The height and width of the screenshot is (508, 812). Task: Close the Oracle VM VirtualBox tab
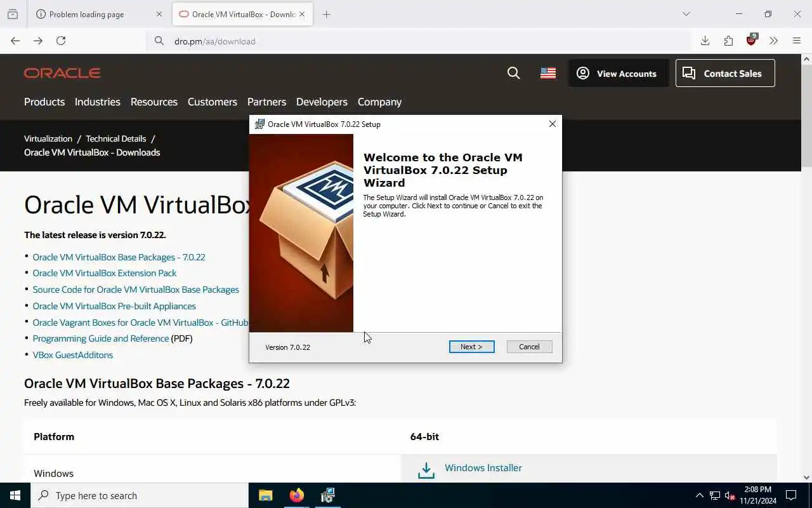302,14
